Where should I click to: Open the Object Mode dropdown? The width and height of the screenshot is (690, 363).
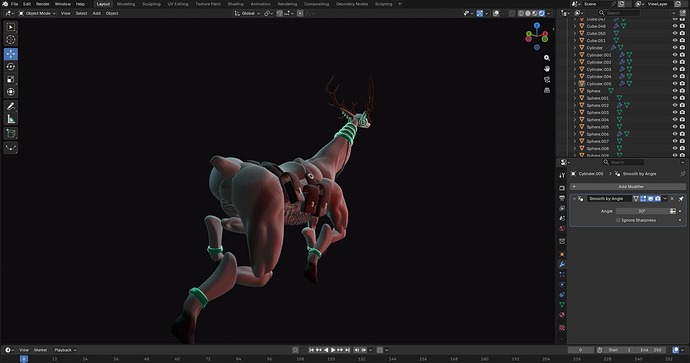(37, 13)
